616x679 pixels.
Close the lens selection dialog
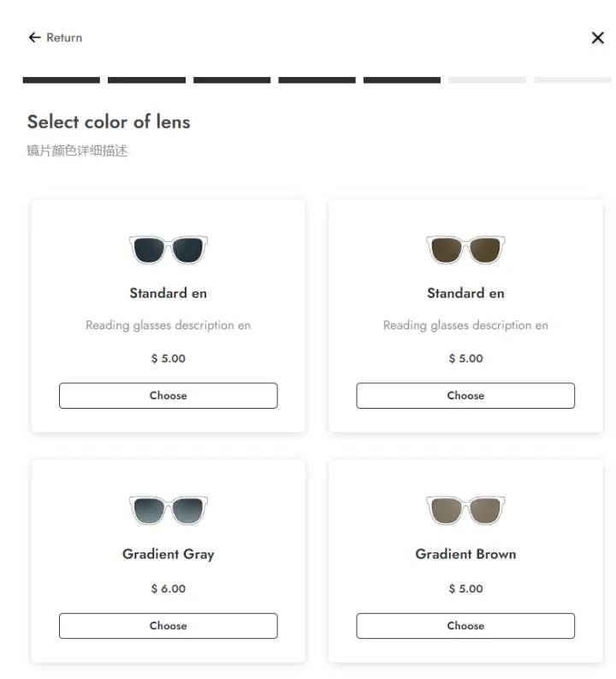(598, 38)
